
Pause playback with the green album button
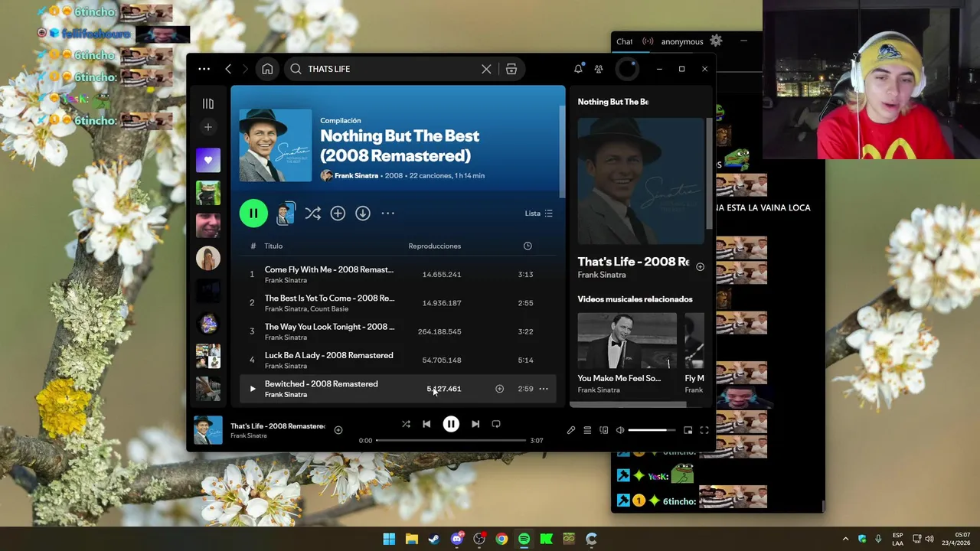point(253,214)
